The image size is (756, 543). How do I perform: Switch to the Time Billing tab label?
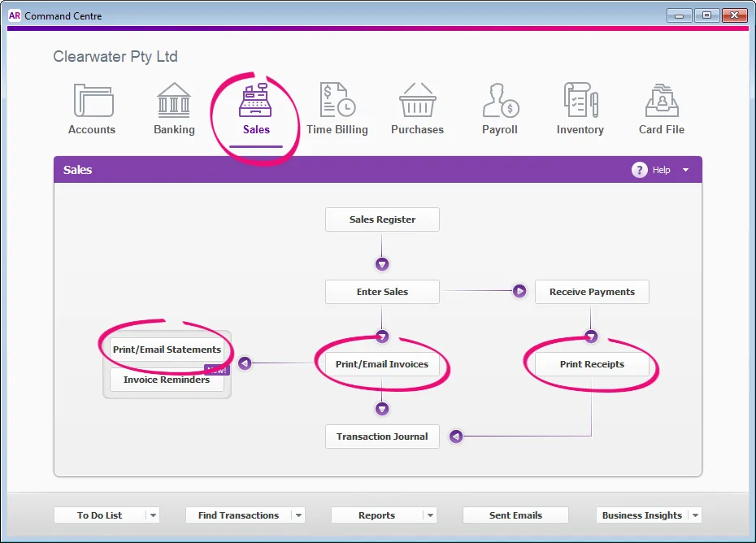(337, 129)
